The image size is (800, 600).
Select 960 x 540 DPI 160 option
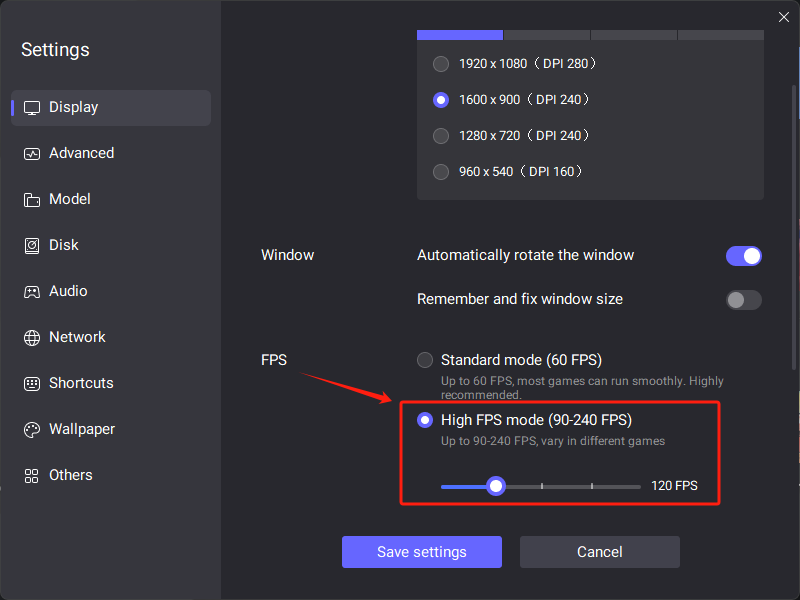441,172
